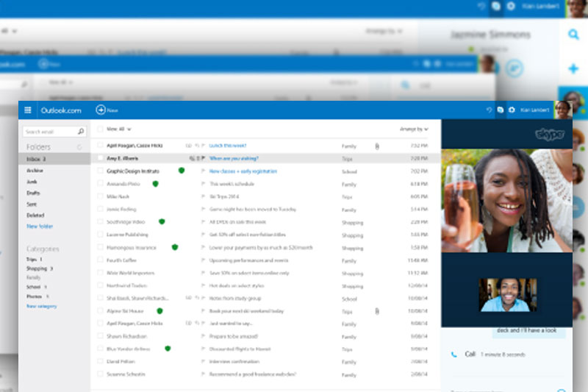Click the phone icon next to Call
This screenshot has width=588, height=392.
coord(453,354)
